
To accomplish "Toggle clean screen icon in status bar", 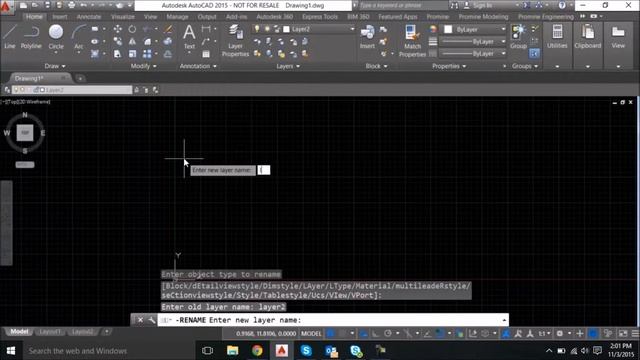I will click(623, 333).
